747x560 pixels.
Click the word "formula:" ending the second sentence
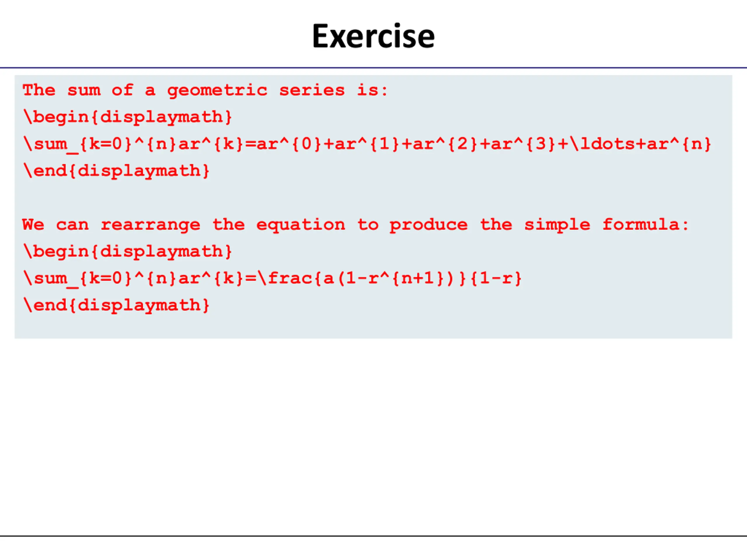click(645, 225)
